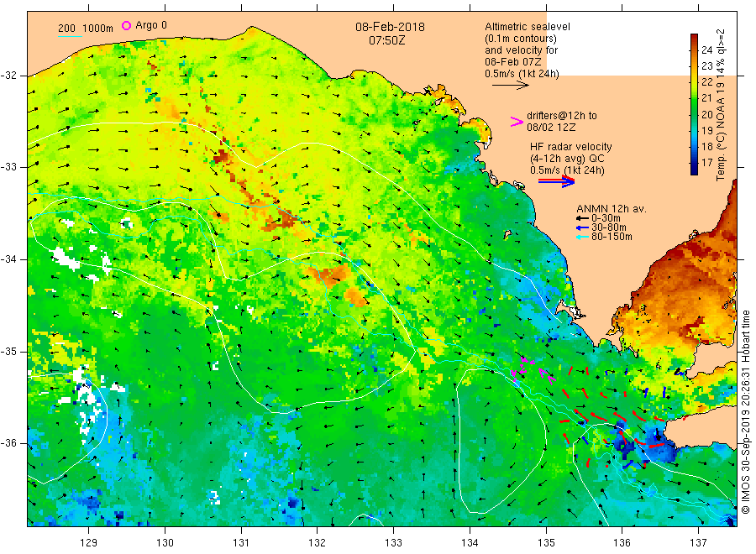Click the cyan 200 1000m contour legend line
The image size is (756, 554).
point(70,36)
